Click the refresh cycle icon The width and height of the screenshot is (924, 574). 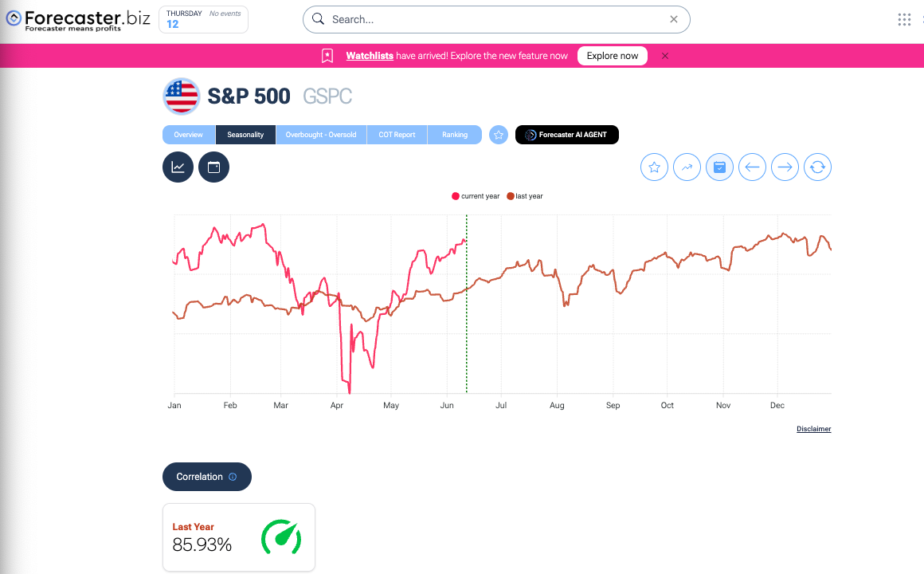pos(817,167)
